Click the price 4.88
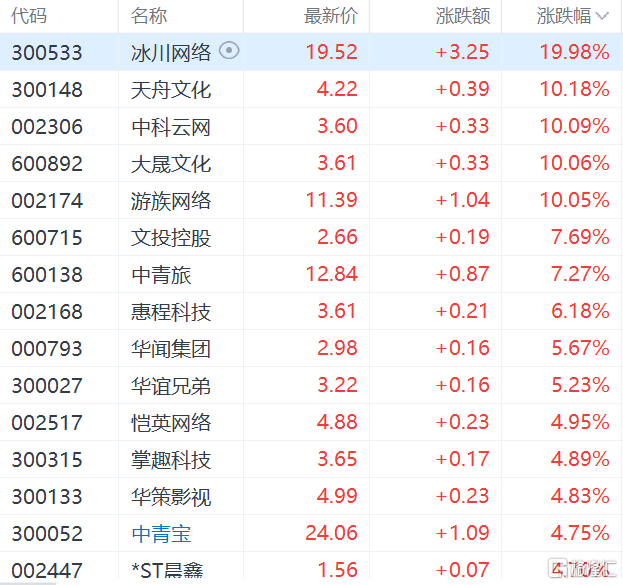 (337, 422)
